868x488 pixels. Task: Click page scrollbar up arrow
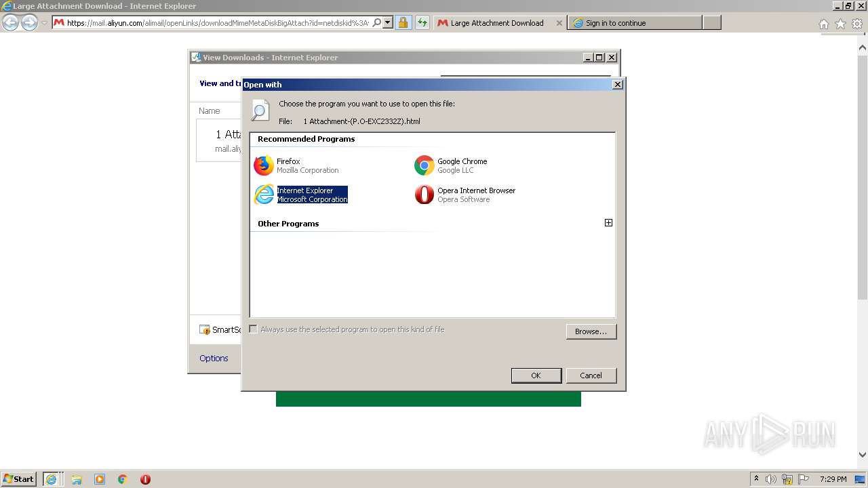(x=863, y=47)
